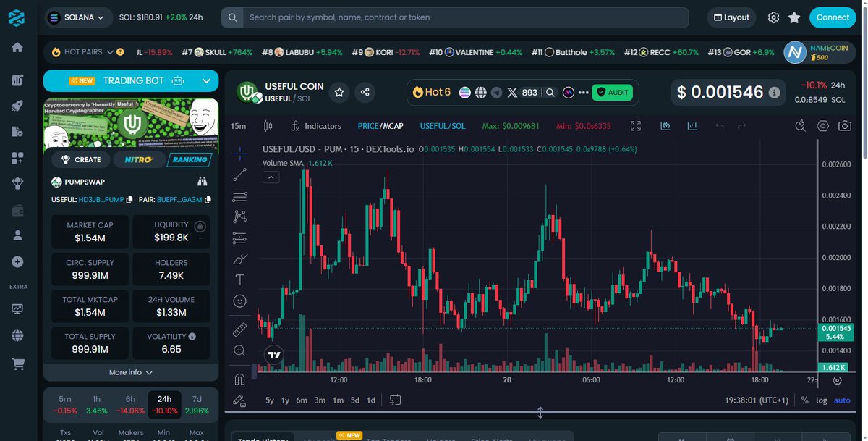Screen dimensions: 868x441
Task: Toggle auto scale on the chart
Action: click(x=842, y=400)
